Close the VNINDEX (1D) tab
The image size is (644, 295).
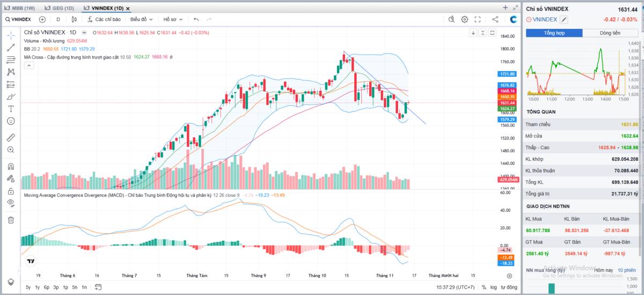(x=128, y=8)
